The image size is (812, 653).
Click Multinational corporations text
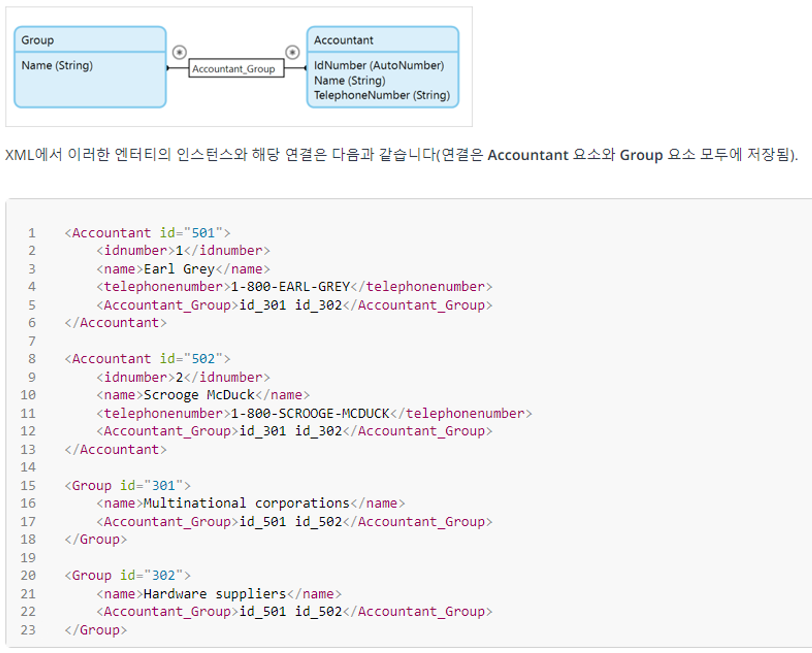246,503
